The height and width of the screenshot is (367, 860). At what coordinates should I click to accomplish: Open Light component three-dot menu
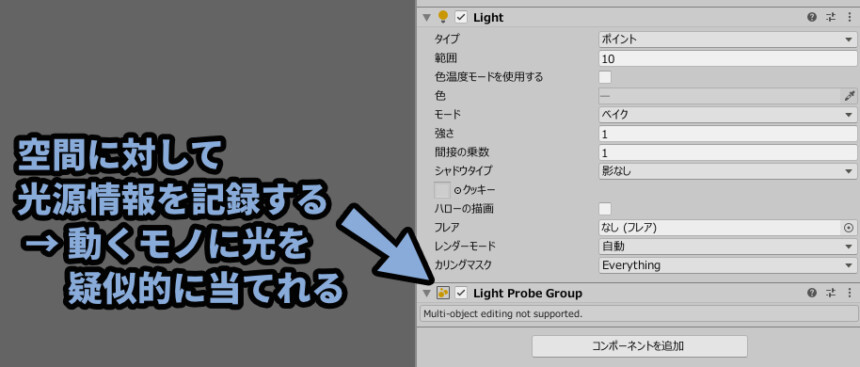pyautogui.click(x=850, y=18)
